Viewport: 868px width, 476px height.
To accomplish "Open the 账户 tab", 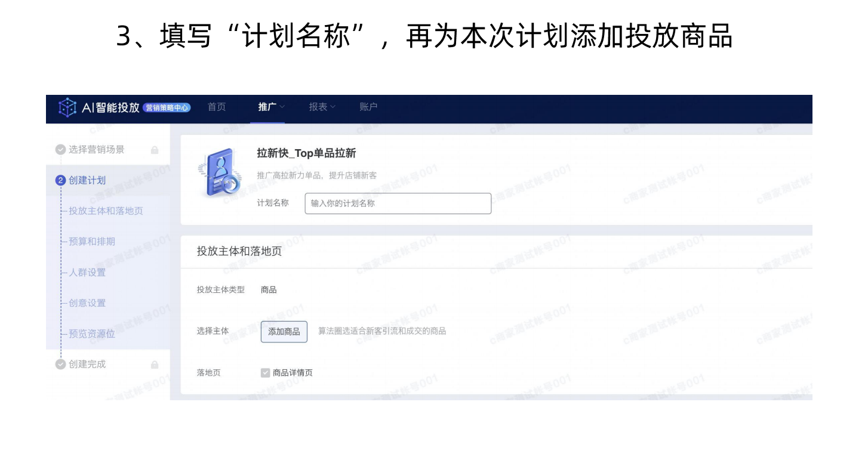I will point(368,107).
